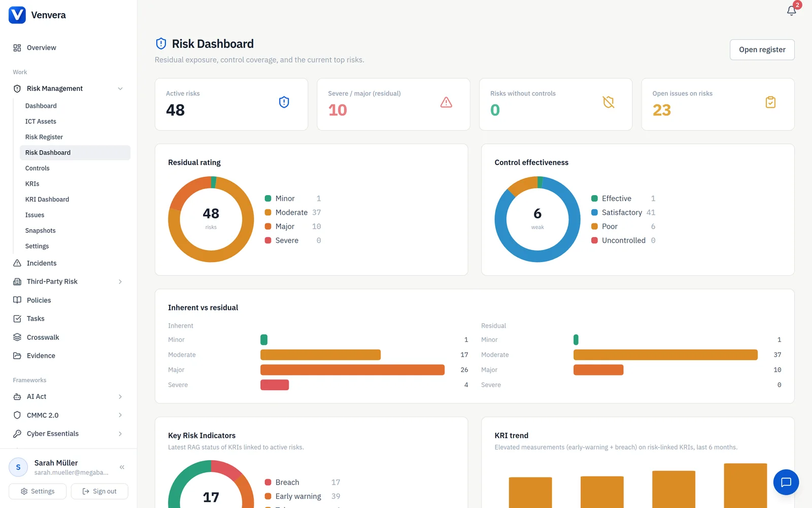This screenshot has width=812, height=508.
Task: Click the Cyber Essentials key icon
Action: 17,434
